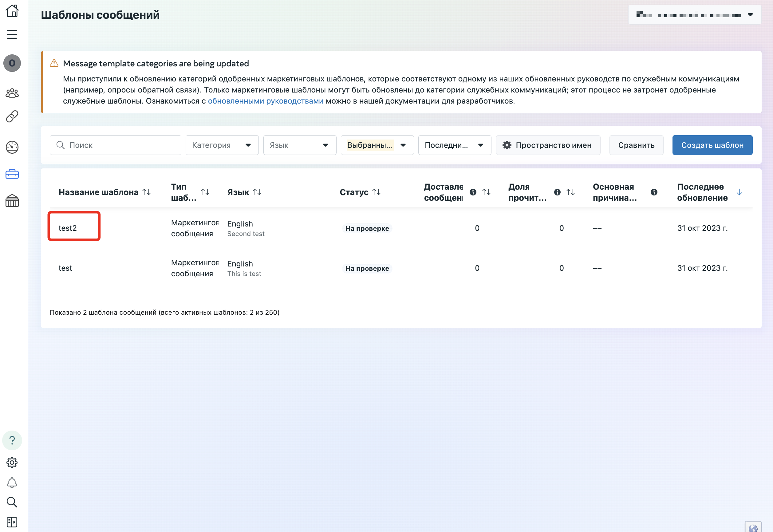Click the Сравнить button

pos(636,145)
